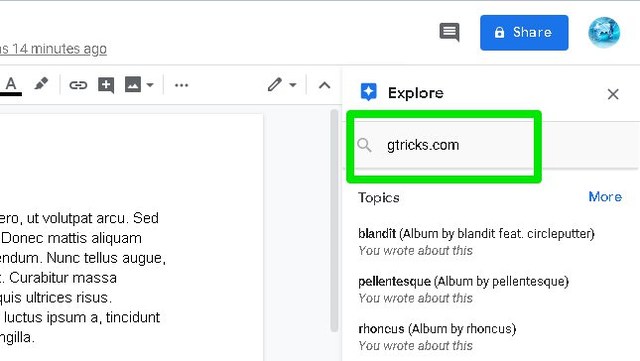Select the pellentesque album topic
This screenshot has width=640, height=361.
coord(463,290)
